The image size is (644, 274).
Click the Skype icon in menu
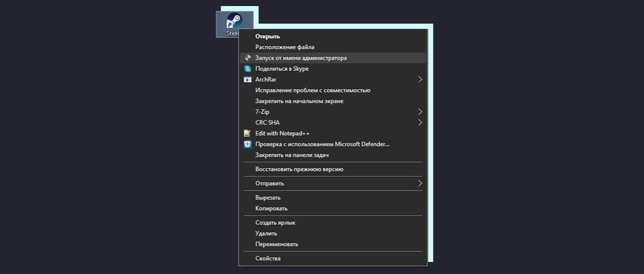tap(247, 68)
